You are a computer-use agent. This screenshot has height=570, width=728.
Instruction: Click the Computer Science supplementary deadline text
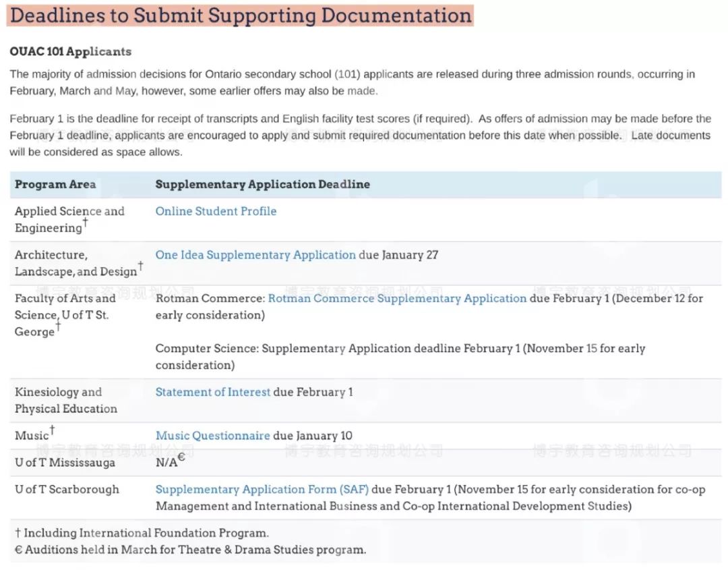tap(400, 357)
